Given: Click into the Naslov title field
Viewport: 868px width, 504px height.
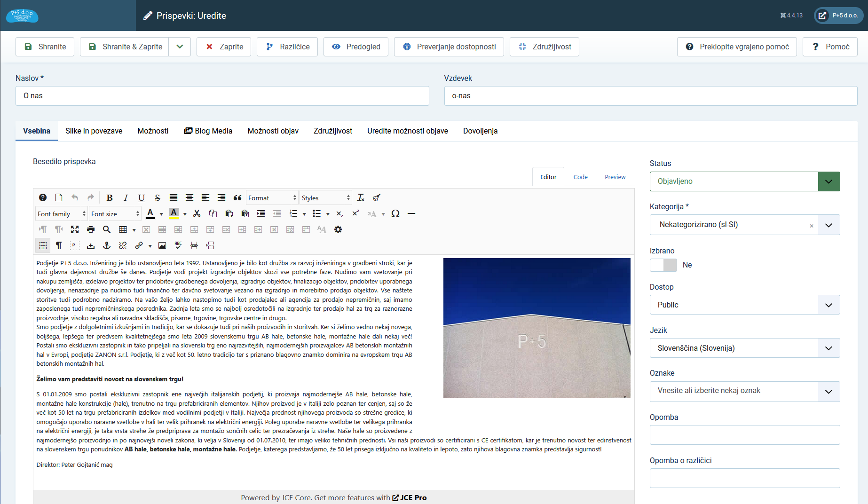Looking at the screenshot, I should [x=222, y=96].
